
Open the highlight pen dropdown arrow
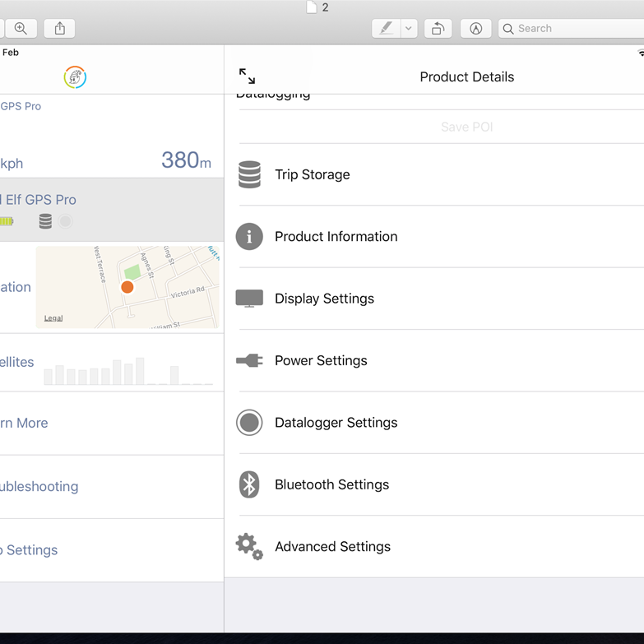click(409, 28)
